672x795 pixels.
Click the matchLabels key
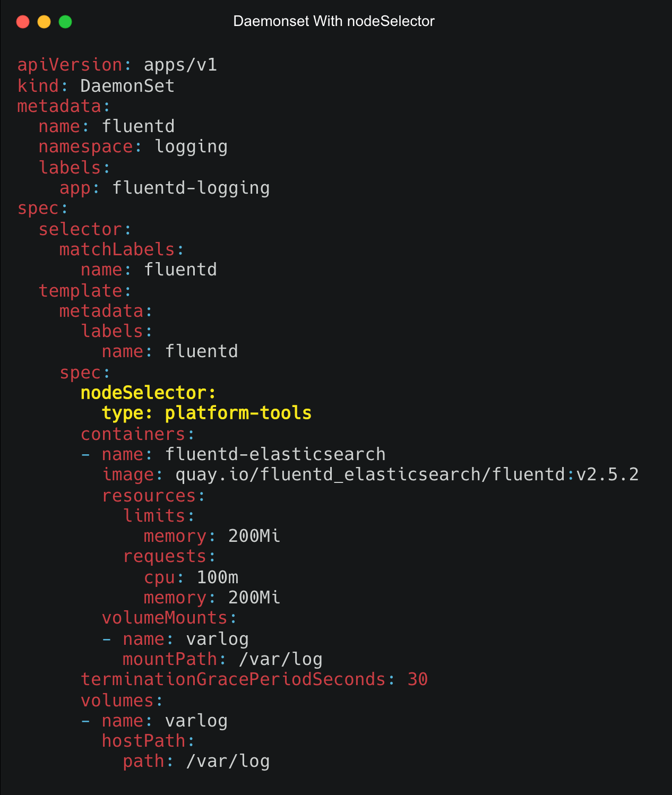117,249
